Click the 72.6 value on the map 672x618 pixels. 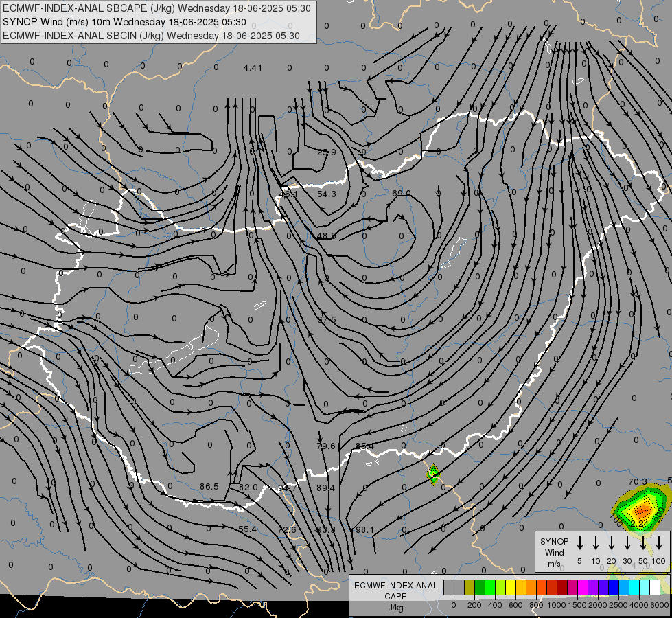pyautogui.click(x=287, y=529)
